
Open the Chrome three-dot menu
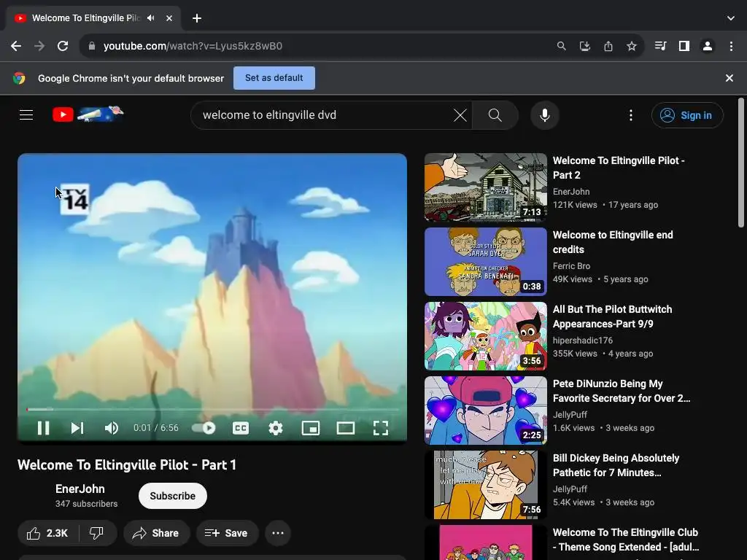tap(731, 46)
